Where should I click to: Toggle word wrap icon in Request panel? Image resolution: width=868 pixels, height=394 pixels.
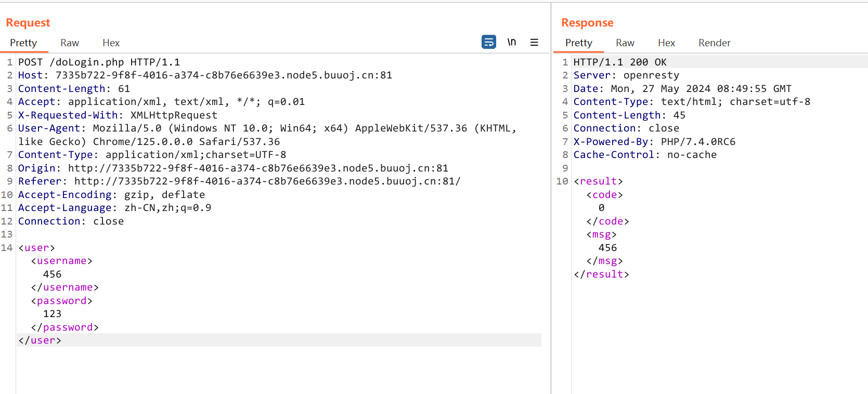click(x=489, y=42)
